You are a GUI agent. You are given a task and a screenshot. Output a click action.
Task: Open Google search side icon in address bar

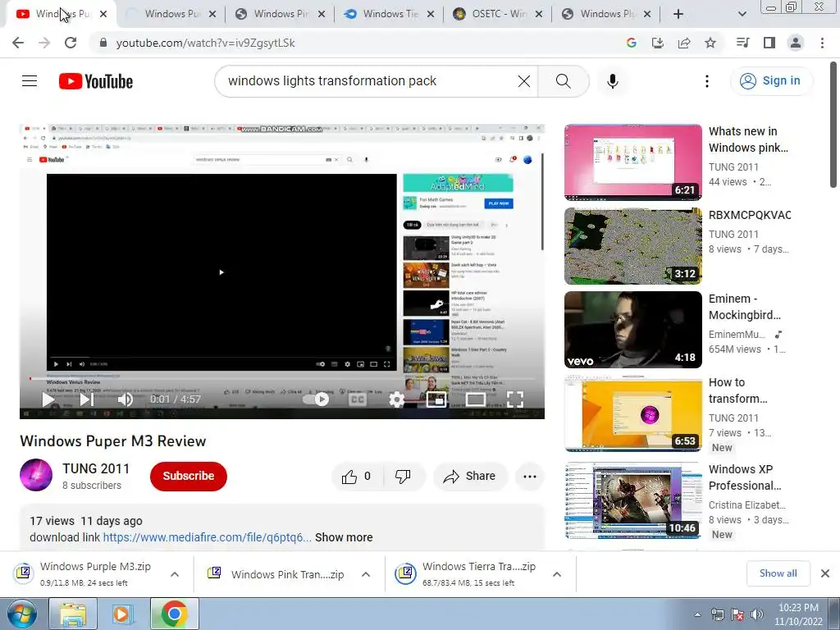(632, 43)
